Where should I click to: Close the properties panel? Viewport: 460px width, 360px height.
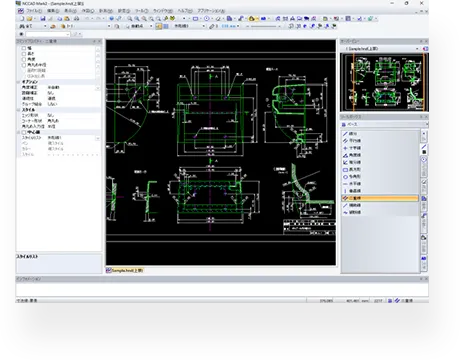pos(99,41)
